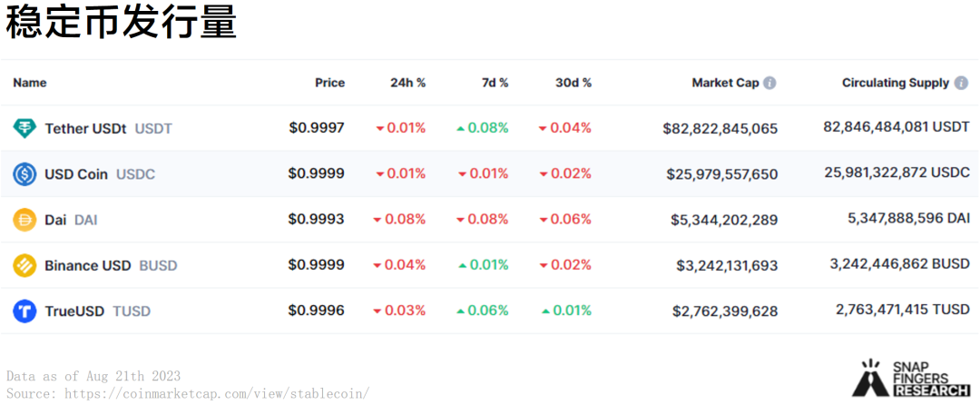This screenshot has height=405, width=980.
Task: Click the Market Cap column header
Action: pos(726,84)
